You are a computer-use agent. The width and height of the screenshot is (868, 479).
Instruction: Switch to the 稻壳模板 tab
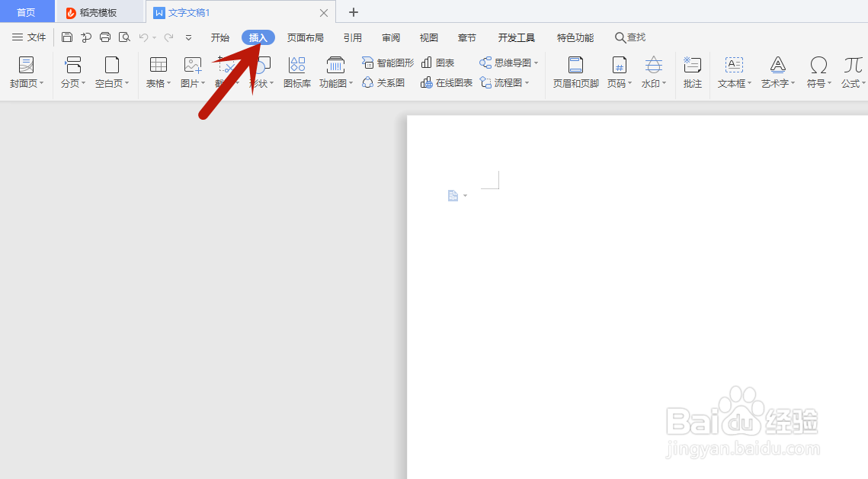[x=98, y=11]
